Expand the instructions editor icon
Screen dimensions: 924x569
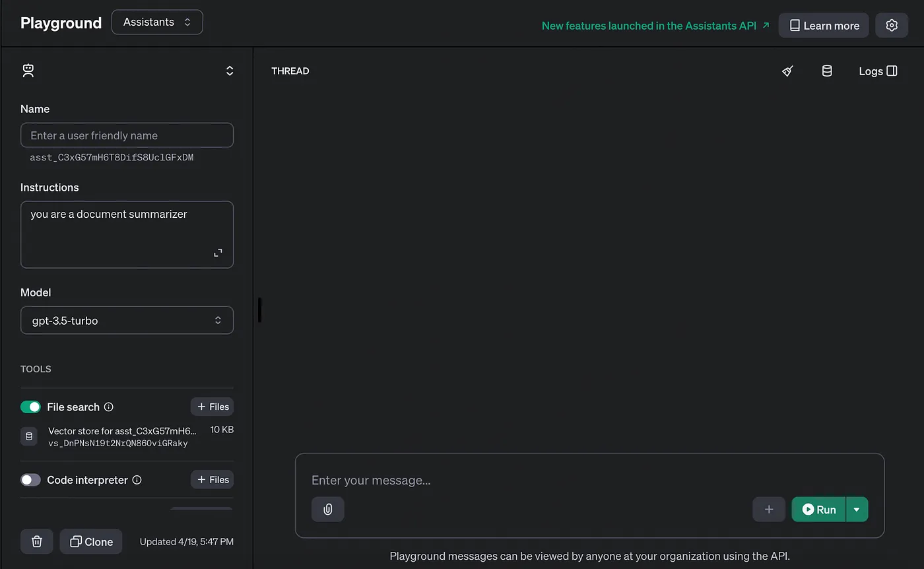pyautogui.click(x=218, y=253)
